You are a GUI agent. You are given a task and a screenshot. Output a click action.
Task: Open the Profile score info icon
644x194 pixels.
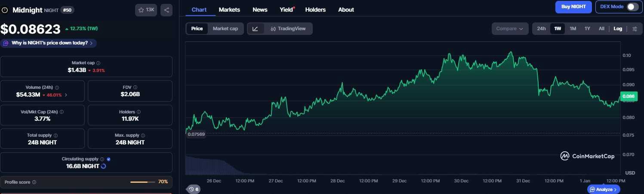(x=34, y=182)
